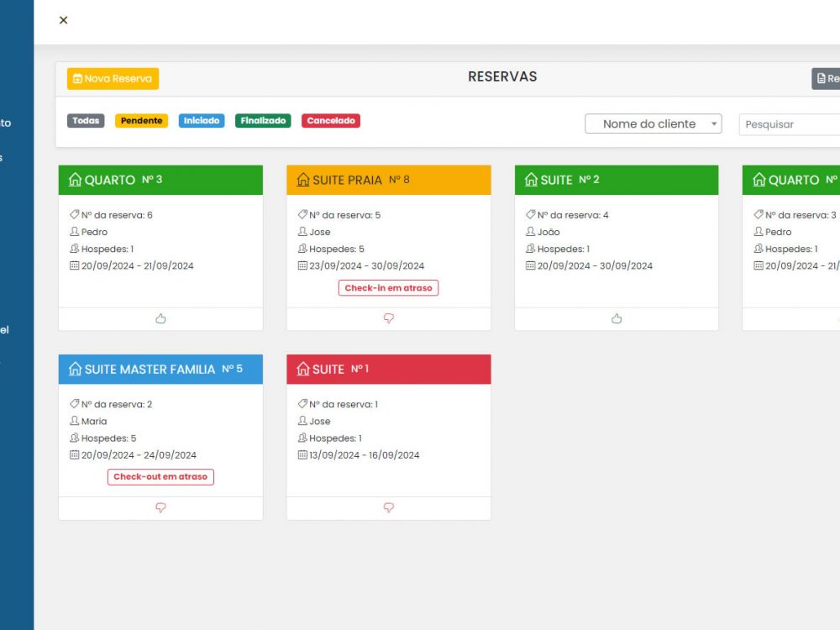Click the house icon on Suite Praia header
The height and width of the screenshot is (630, 840).
303,180
